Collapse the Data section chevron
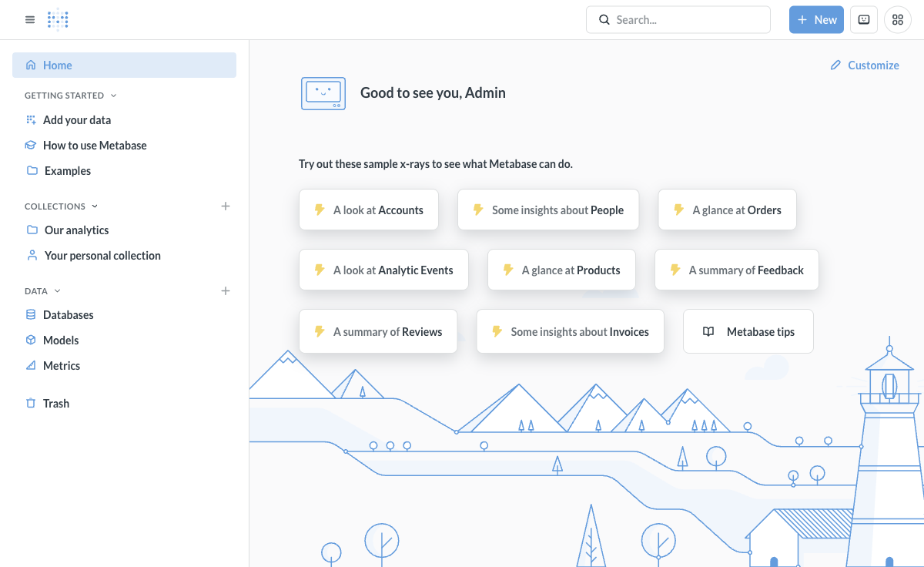The width and height of the screenshot is (924, 567). click(57, 291)
